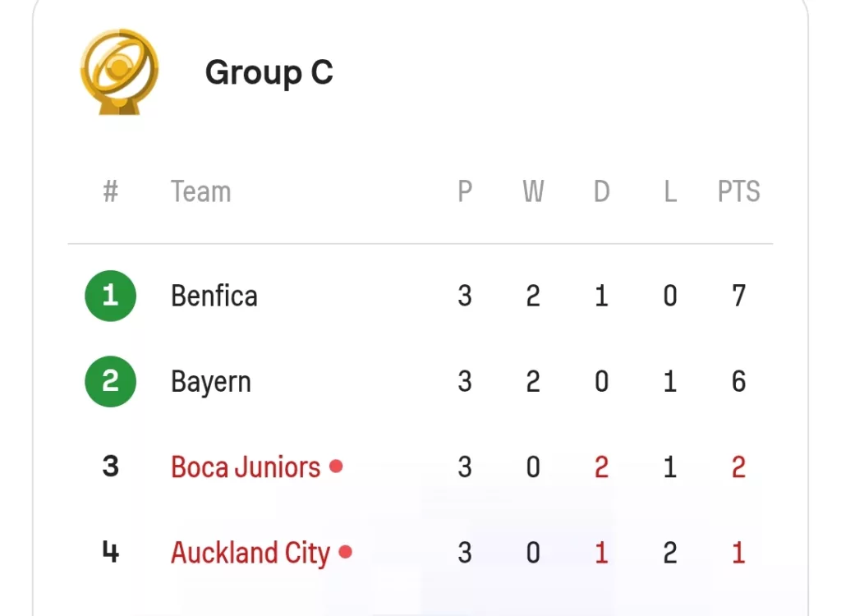Click the Team column header

(200, 191)
